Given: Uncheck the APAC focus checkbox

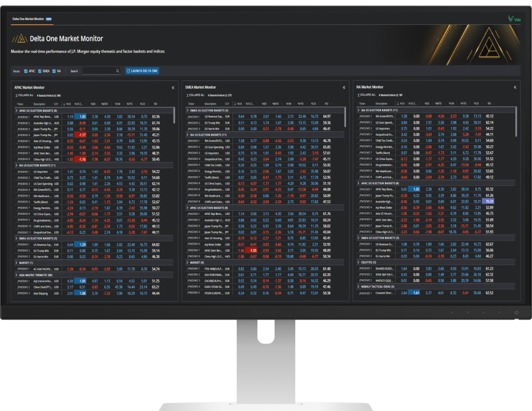Looking at the screenshot, I should click(26, 71).
